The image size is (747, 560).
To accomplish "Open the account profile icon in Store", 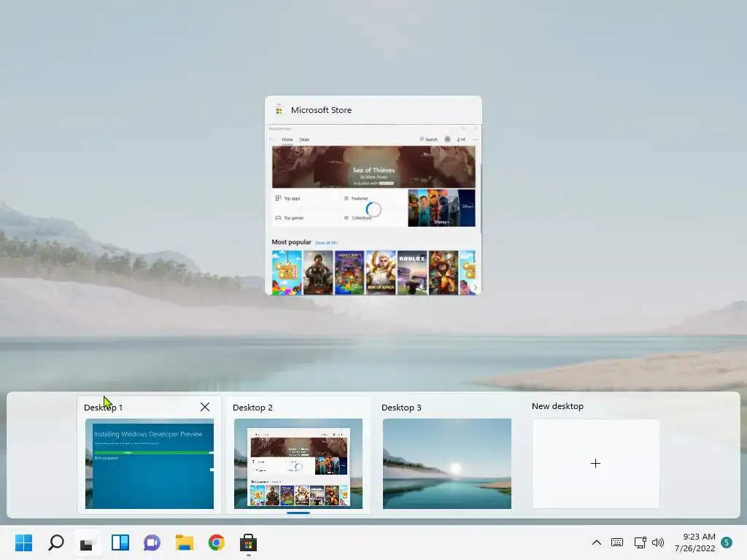I will coord(447,139).
